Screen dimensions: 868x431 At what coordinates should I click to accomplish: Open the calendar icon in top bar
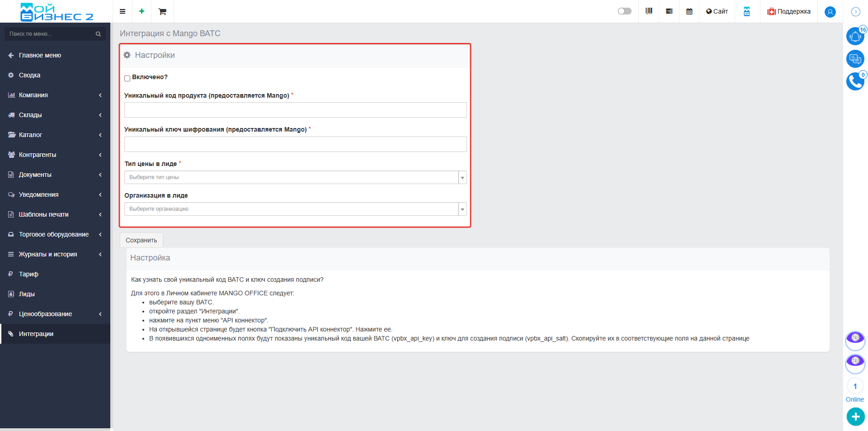tap(689, 11)
